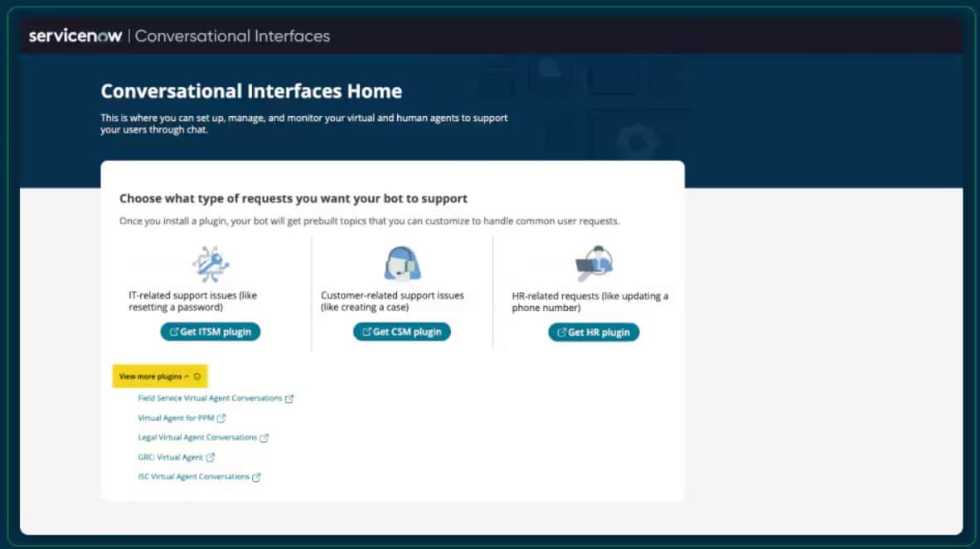This screenshot has width=980, height=549.
Task: Click 'This is where you can set up' intro text
Action: [x=303, y=124]
